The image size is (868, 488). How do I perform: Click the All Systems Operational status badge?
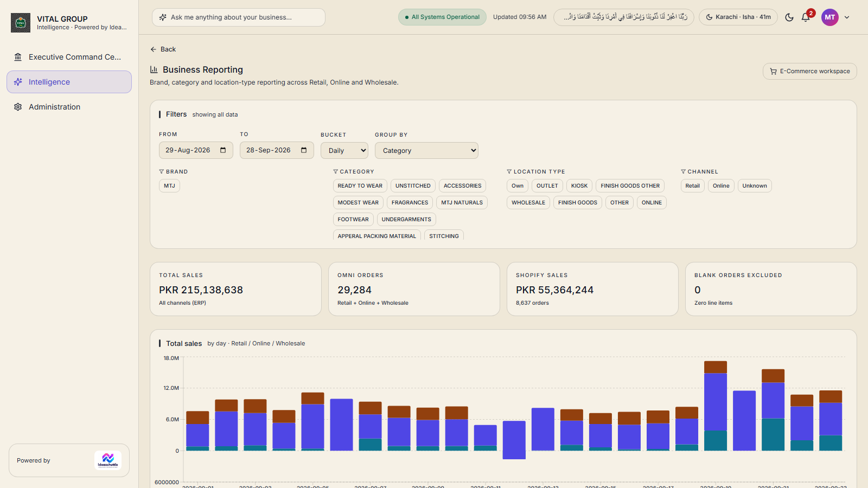(442, 17)
